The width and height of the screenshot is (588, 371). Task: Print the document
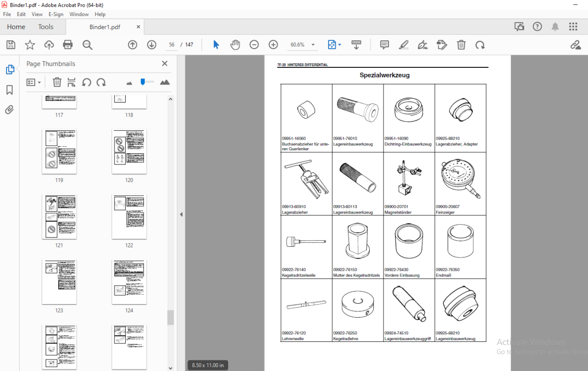(68, 45)
